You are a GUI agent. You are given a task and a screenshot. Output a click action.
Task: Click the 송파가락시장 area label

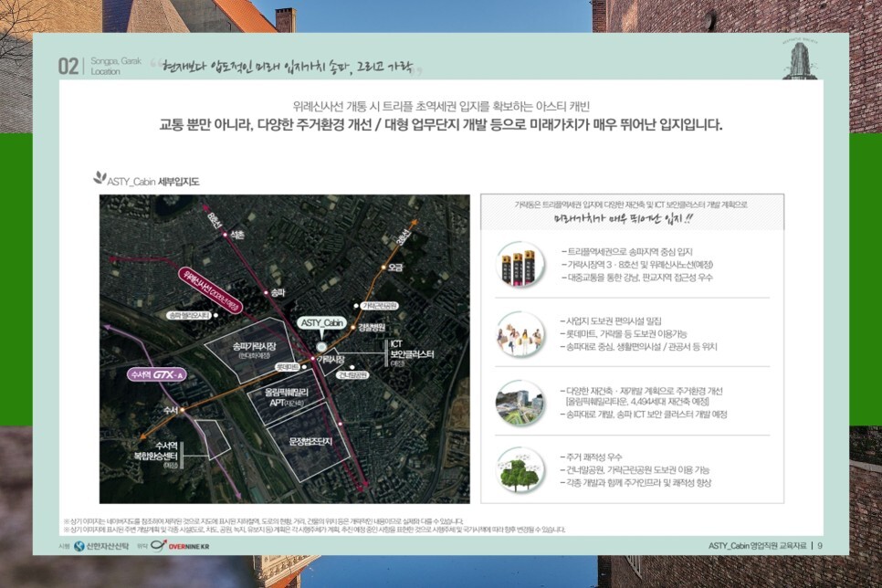[x=254, y=350]
